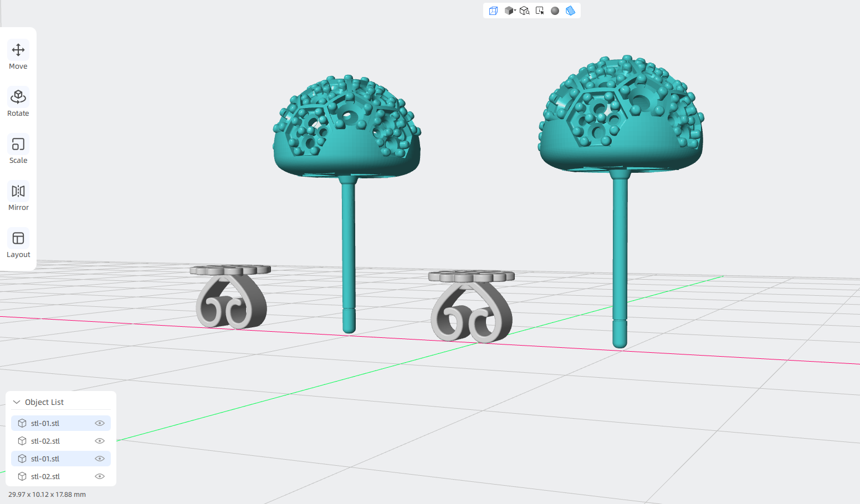Screen dimensions: 860x504
Task: Hide the first stl-02.stl object
Action: [x=100, y=441]
